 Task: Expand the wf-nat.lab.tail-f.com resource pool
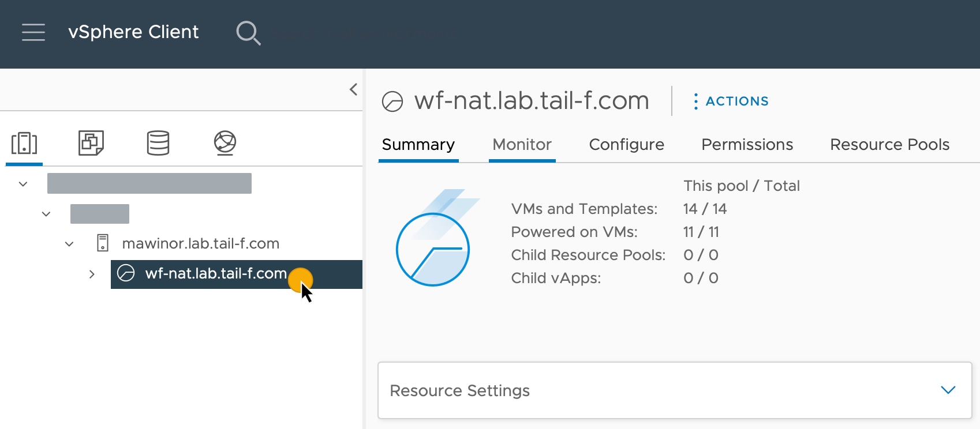point(92,274)
